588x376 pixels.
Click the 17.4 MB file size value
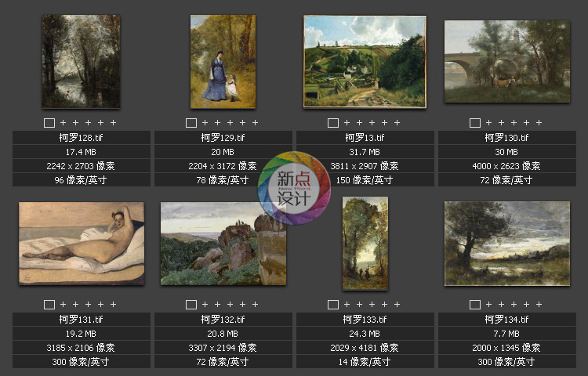(81, 152)
